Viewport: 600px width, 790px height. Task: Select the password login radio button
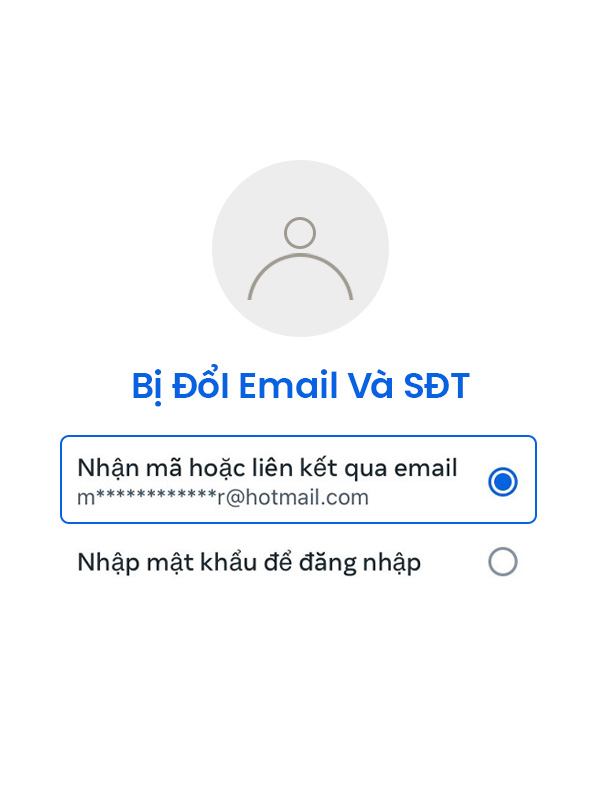(503, 561)
